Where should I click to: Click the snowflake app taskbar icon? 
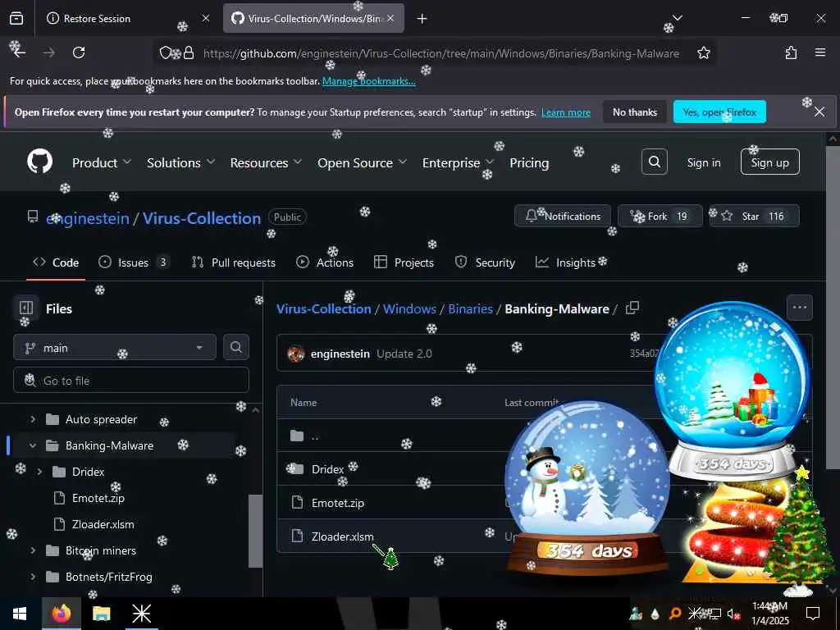click(141, 614)
